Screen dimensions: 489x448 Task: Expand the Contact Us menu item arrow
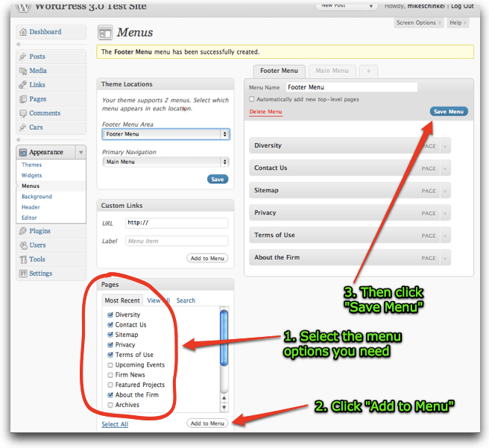(445, 168)
